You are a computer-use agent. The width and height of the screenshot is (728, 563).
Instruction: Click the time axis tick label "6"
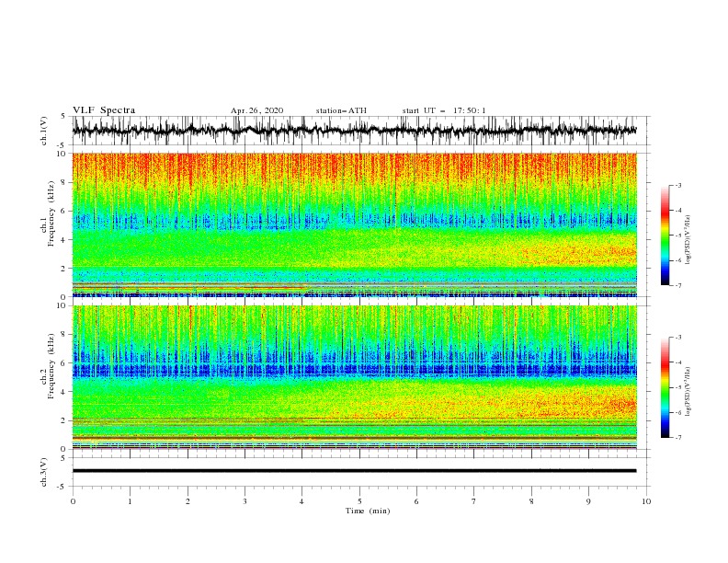coord(416,501)
